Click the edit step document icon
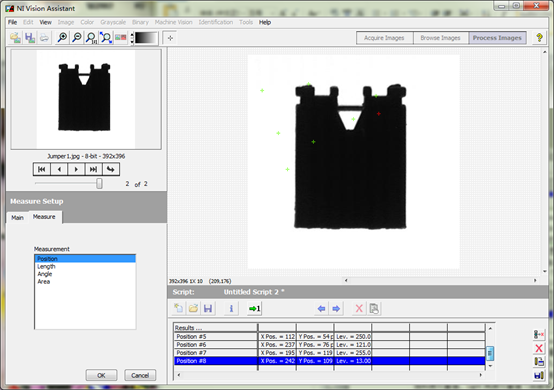The height and width of the screenshot is (390, 554). tap(374, 308)
